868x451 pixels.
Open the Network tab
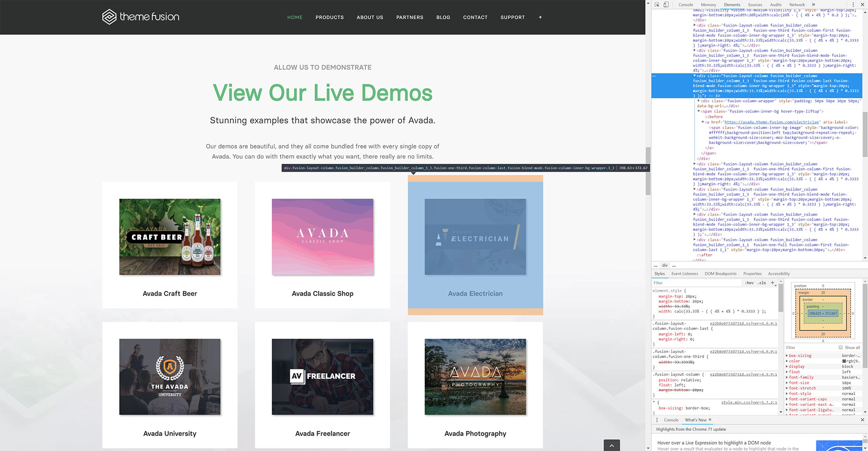tap(797, 5)
